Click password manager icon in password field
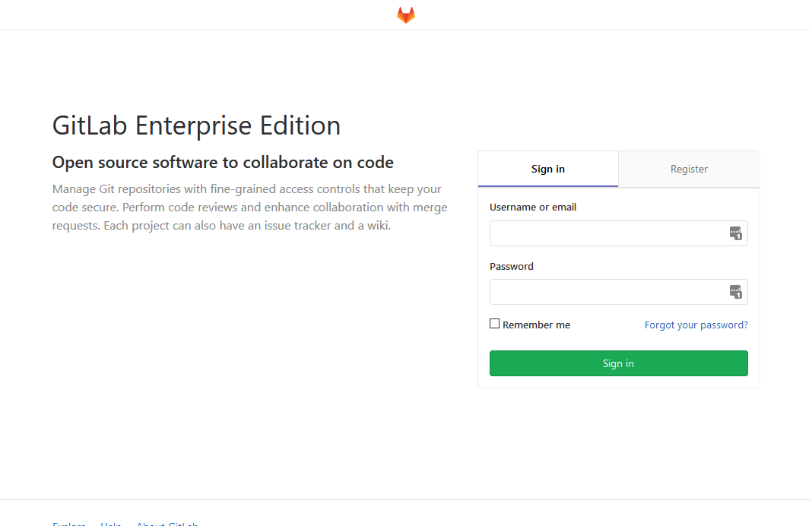The image size is (812, 526). [x=735, y=292]
